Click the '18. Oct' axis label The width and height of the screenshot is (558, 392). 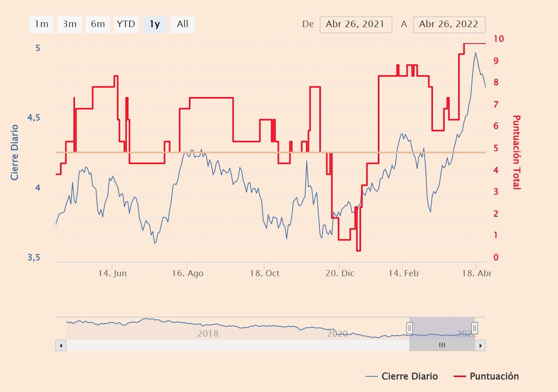[x=264, y=273]
